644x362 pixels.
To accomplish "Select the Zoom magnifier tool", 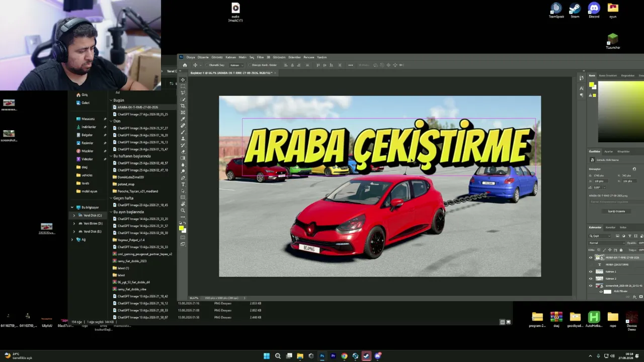I will (x=183, y=211).
